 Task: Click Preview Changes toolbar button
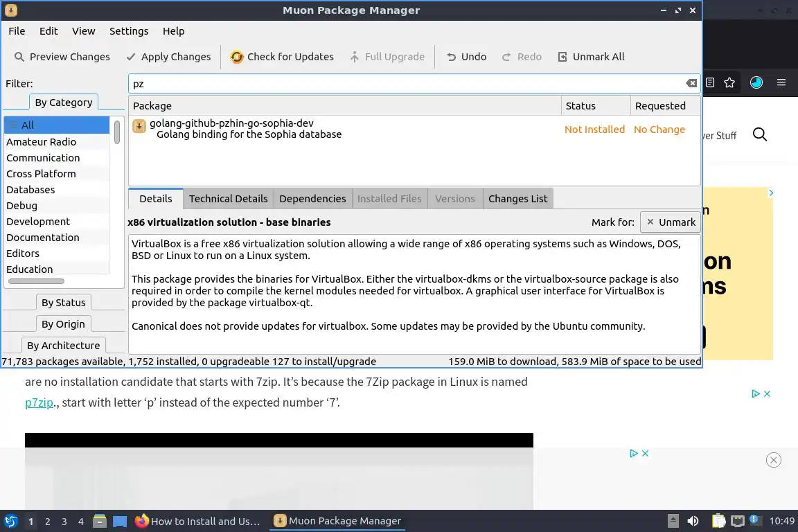pyautogui.click(x=62, y=57)
